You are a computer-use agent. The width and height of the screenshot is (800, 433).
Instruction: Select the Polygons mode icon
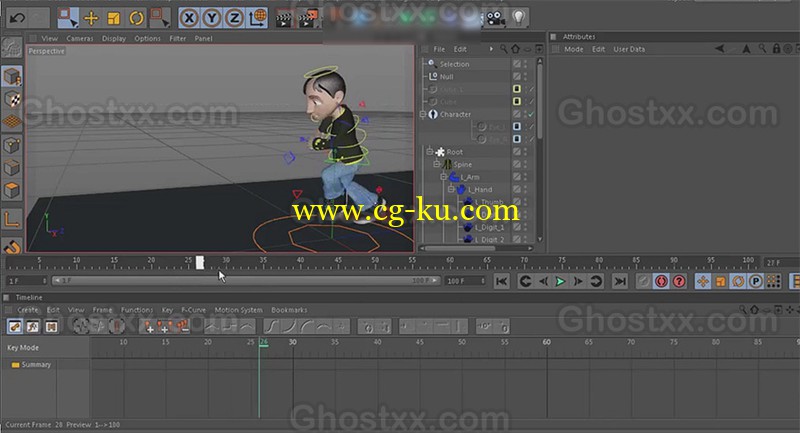point(12,190)
